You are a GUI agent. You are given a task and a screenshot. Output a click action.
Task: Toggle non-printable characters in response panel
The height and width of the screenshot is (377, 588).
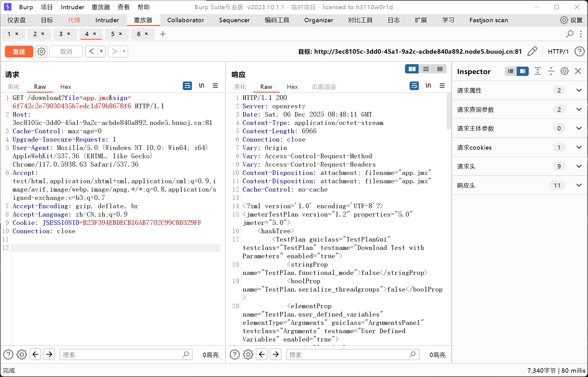click(x=428, y=86)
